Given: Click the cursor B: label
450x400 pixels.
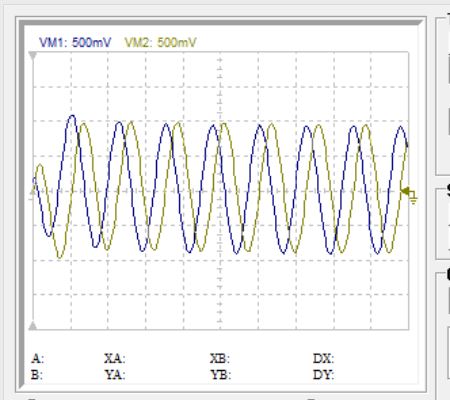Looking at the screenshot, I should click(37, 375).
